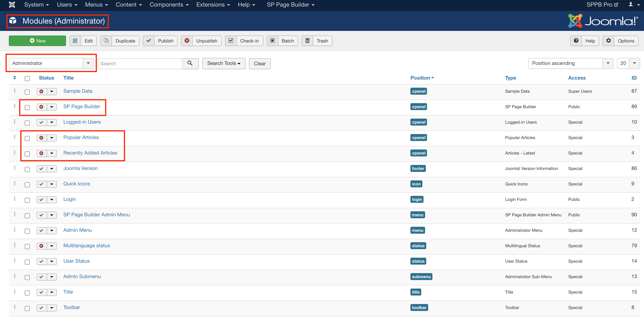This screenshot has width=644, height=321.
Task: Select the Quick Icons row checkbox
Action: (x=27, y=185)
